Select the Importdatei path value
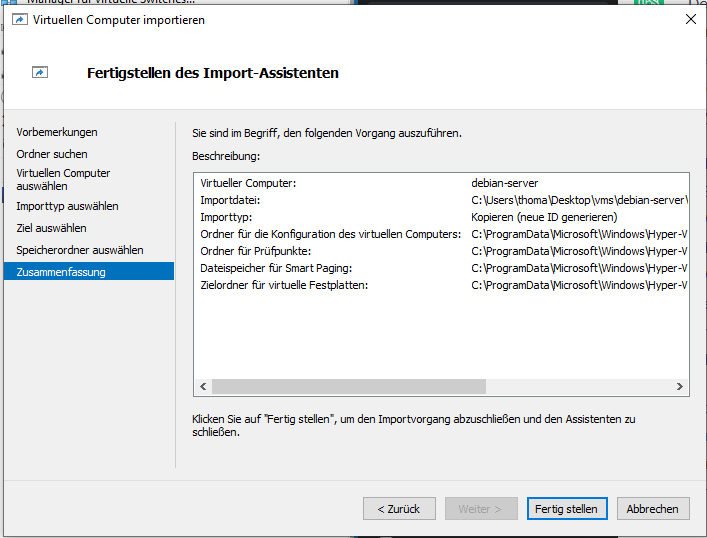Viewport: 707px width, 538px height. click(x=579, y=200)
